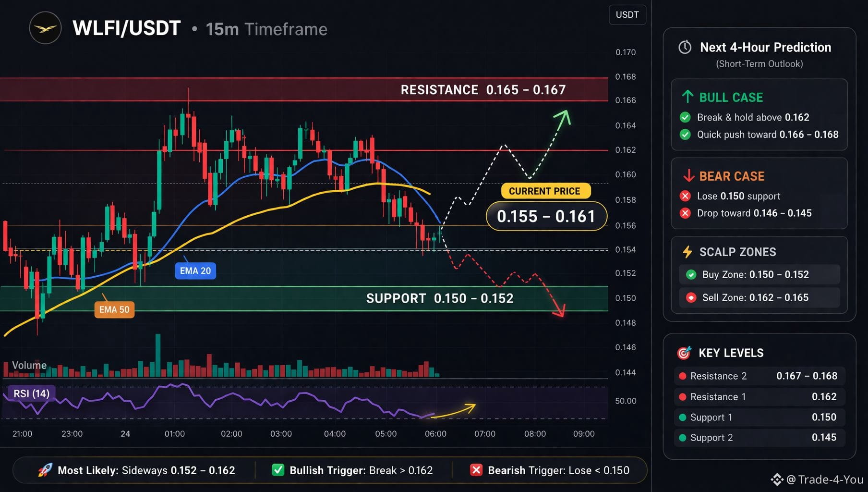Click 0.154 on the price axis
This screenshot has width=868, height=492.
[626, 250]
